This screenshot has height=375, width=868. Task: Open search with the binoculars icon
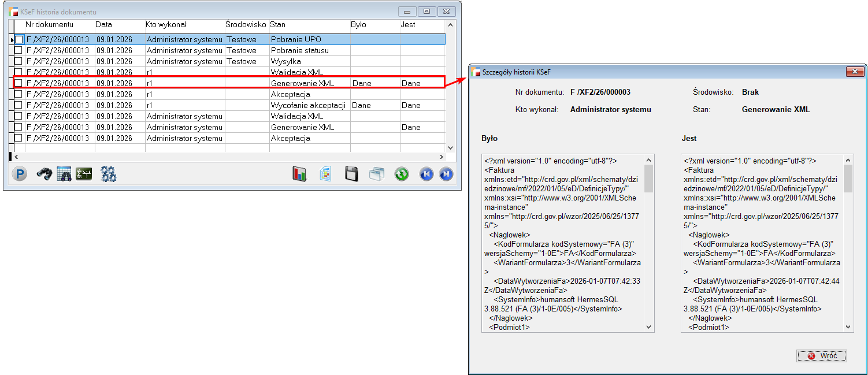44,174
